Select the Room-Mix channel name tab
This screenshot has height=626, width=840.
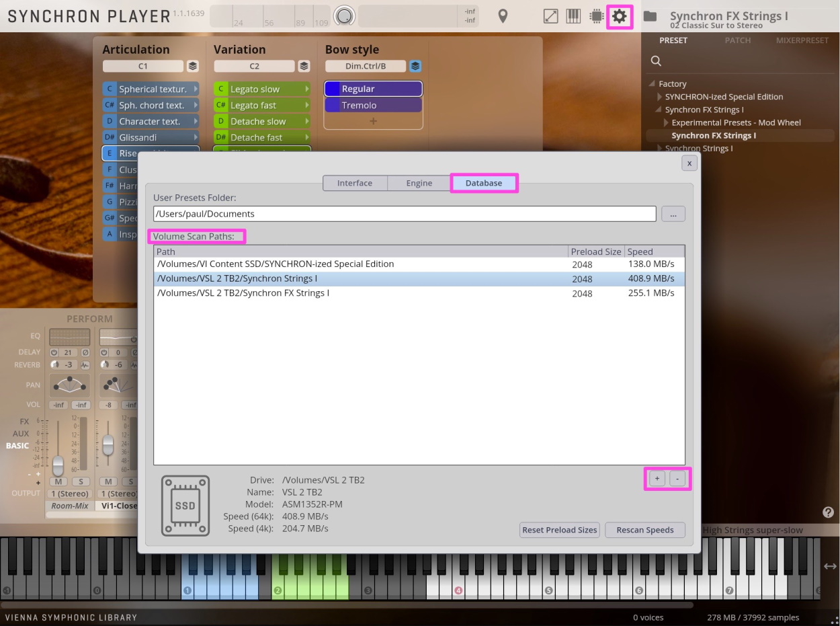coord(70,506)
